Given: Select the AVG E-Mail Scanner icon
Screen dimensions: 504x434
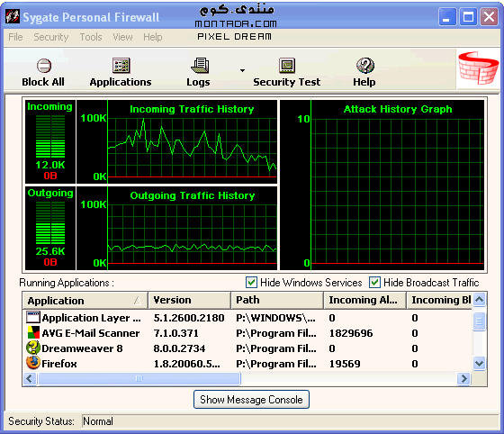Looking at the screenshot, I should tap(33, 333).
